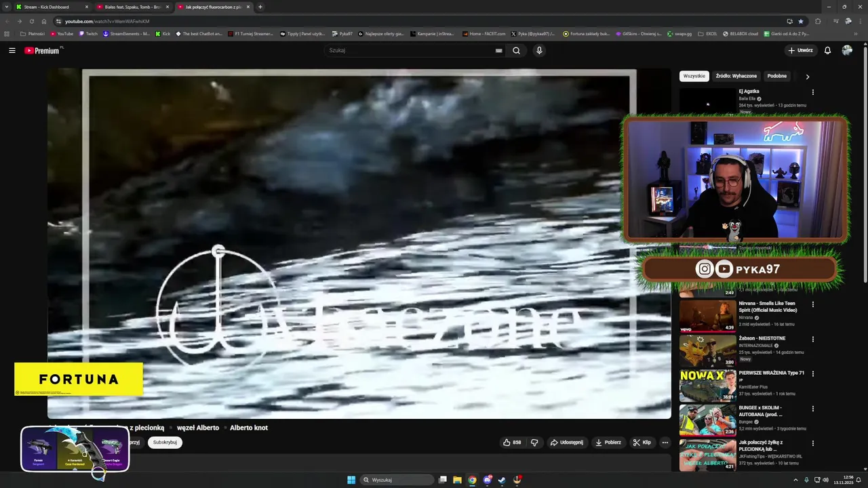Open the Twitch bookmark
Image resolution: width=868 pixels, height=488 pixels.
coord(89,33)
